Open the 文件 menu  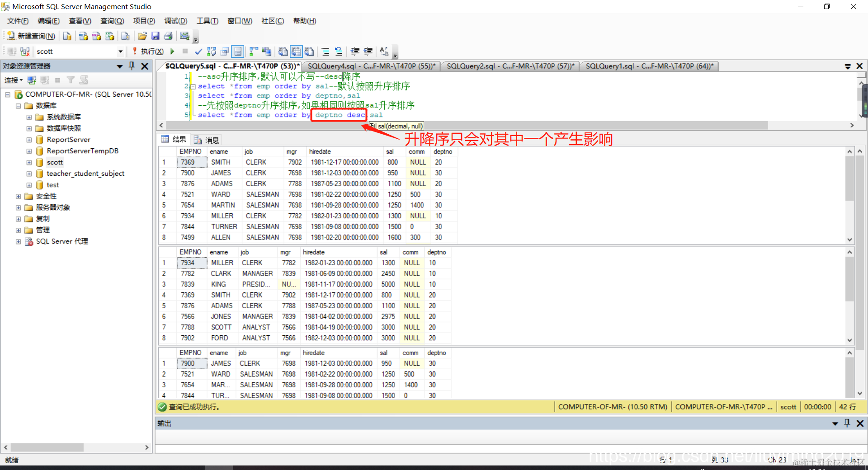click(x=18, y=21)
